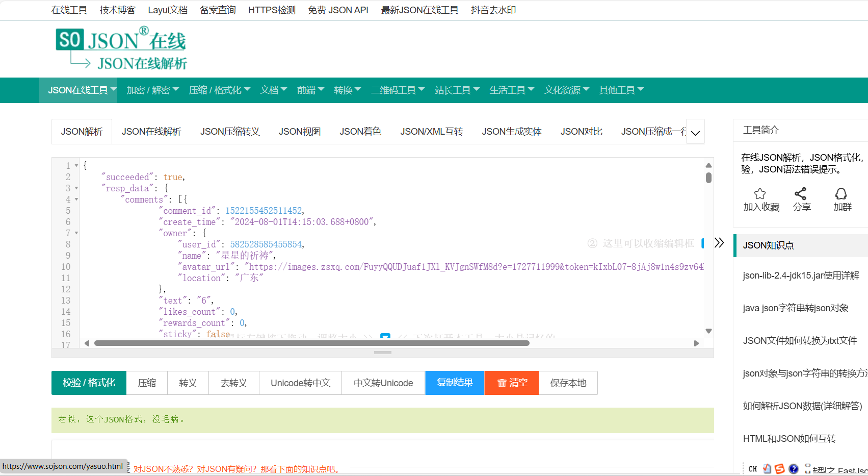The height and width of the screenshot is (476, 868).
Task: Open the 前端 dropdown menu
Action: (x=310, y=90)
